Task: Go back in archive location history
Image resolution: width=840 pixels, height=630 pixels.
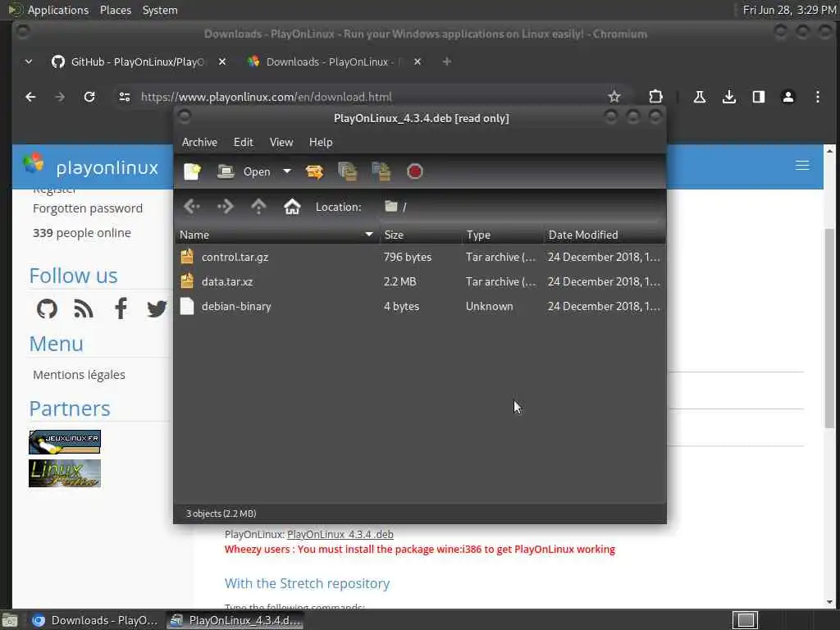Action: (x=192, y=206)
